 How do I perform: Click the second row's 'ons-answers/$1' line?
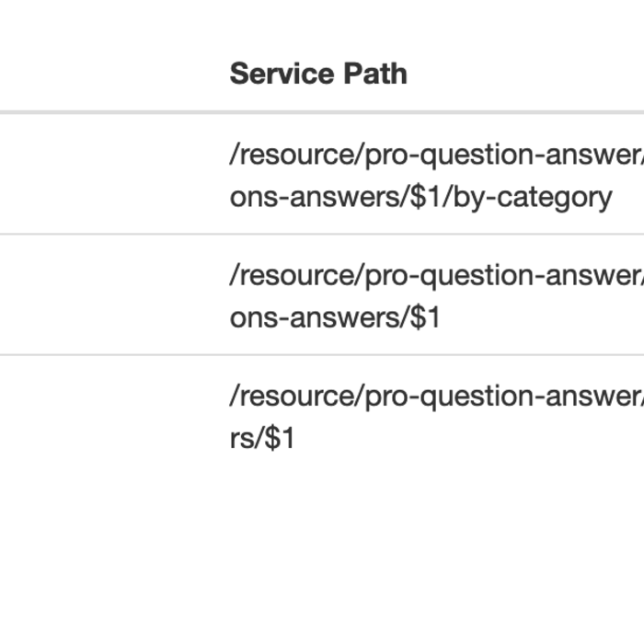click(x=335, y=318)
